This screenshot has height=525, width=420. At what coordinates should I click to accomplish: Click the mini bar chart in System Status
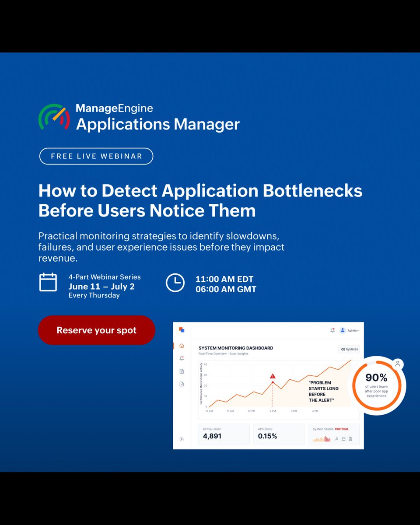[x=322, y=439]
